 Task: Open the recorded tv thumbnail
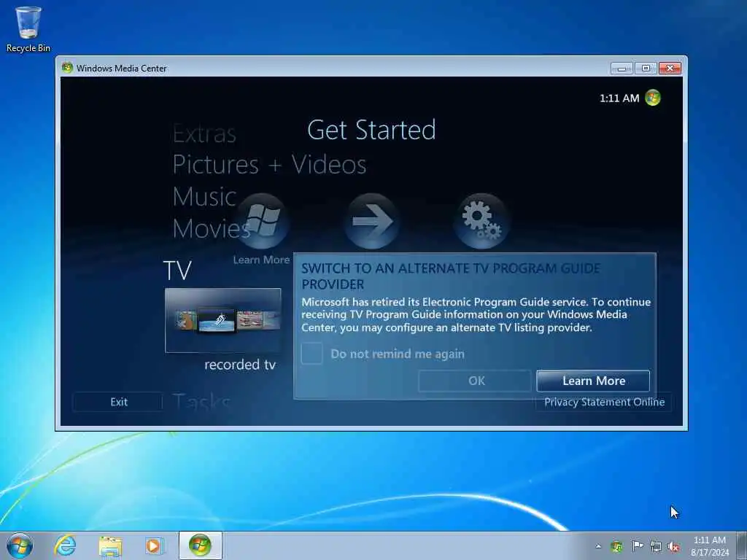click(x=223, y=321)
